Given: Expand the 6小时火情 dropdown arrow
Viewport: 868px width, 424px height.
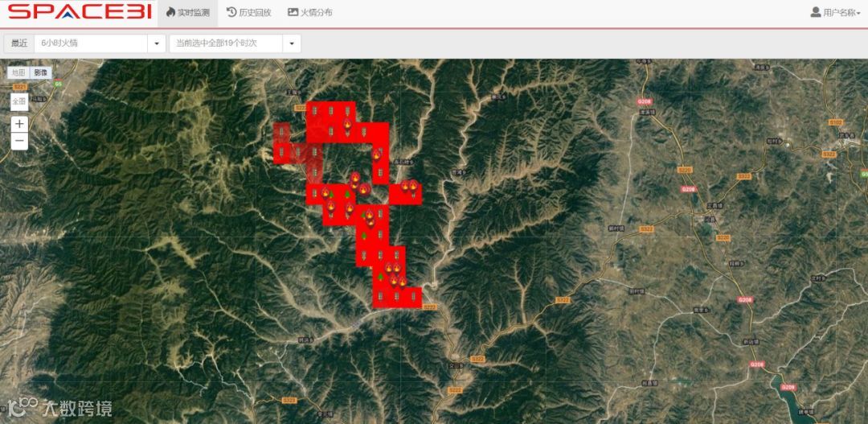Looking at the screenshot, I should (x=156, y=43).
